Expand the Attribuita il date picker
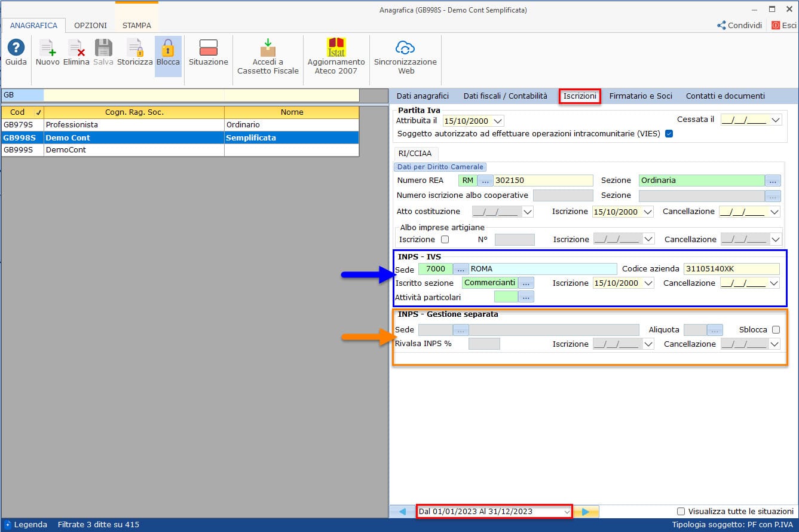The image size is (799, 532). [x=498, y=121]
